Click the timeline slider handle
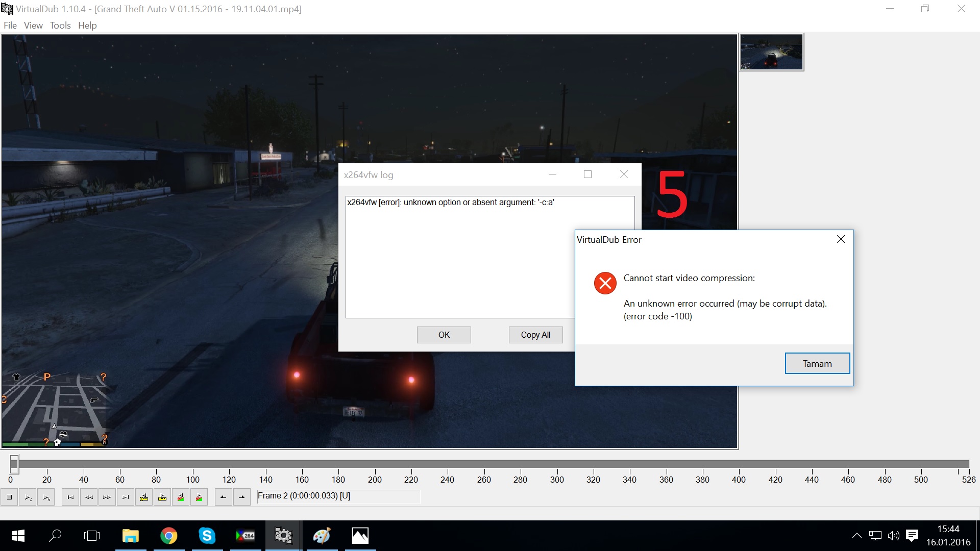This screenshot has height=551, width=980. coord(14,463)
